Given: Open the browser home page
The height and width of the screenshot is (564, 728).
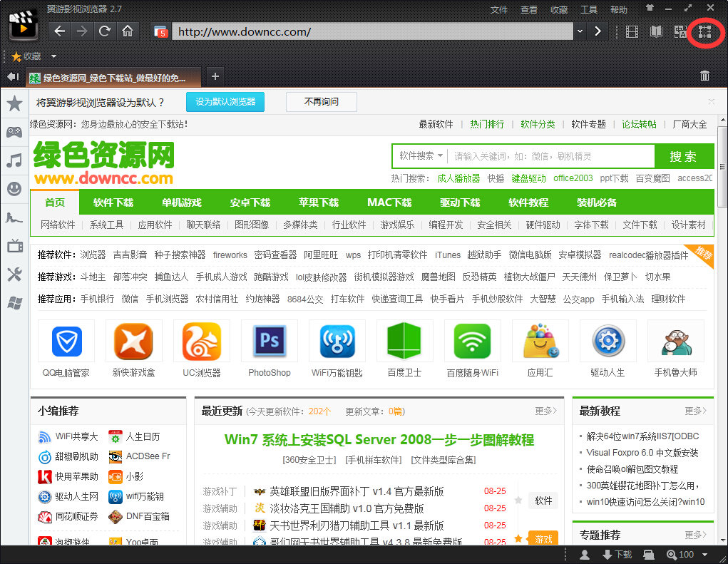Looking at the screenshot, I should (x=127, y=31).
